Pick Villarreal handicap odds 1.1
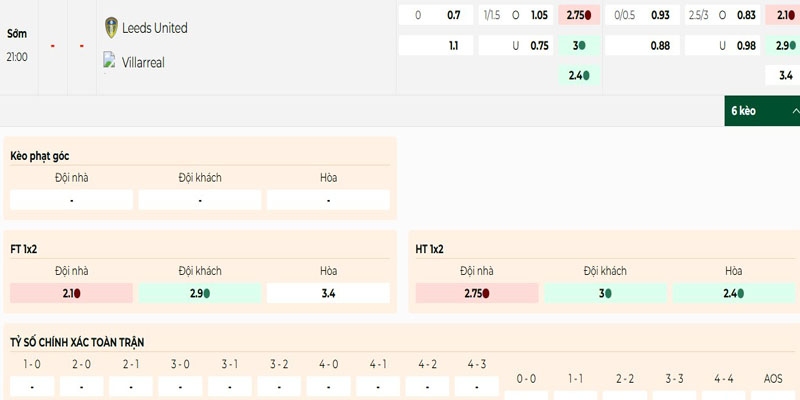This screenshot has height=400, width=800. [x=435, y=45]
